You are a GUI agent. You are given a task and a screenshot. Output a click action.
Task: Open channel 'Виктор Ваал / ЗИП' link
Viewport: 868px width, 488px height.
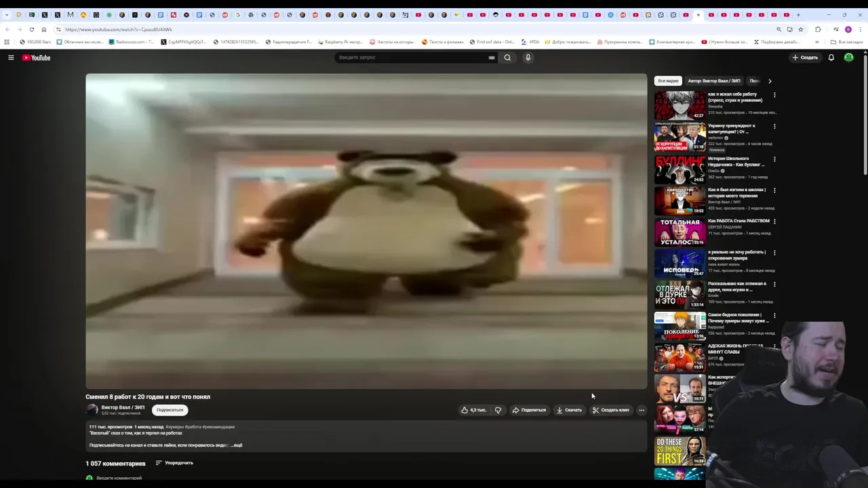123,407
